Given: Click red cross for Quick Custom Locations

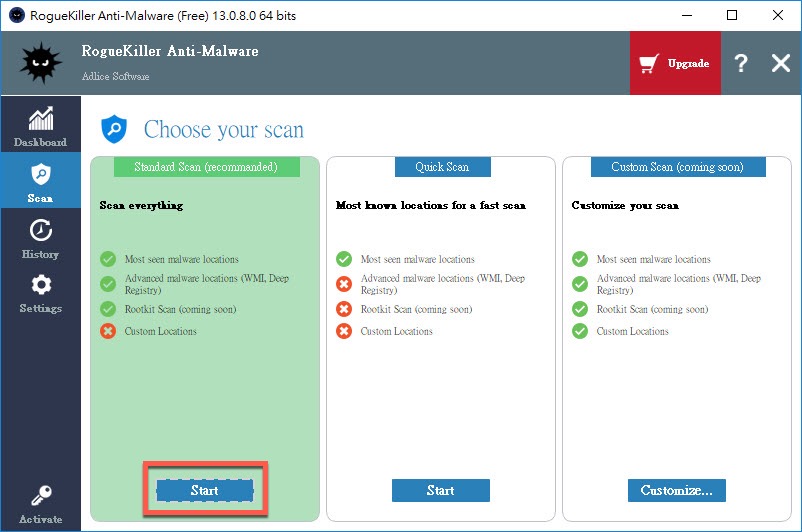Looking at the screenshot, I should [x=344, y=331].
